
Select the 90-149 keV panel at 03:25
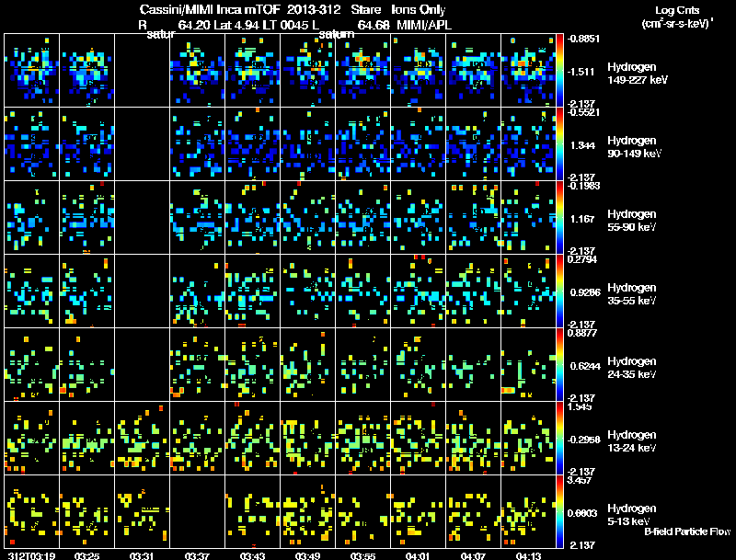click(86, 143)
